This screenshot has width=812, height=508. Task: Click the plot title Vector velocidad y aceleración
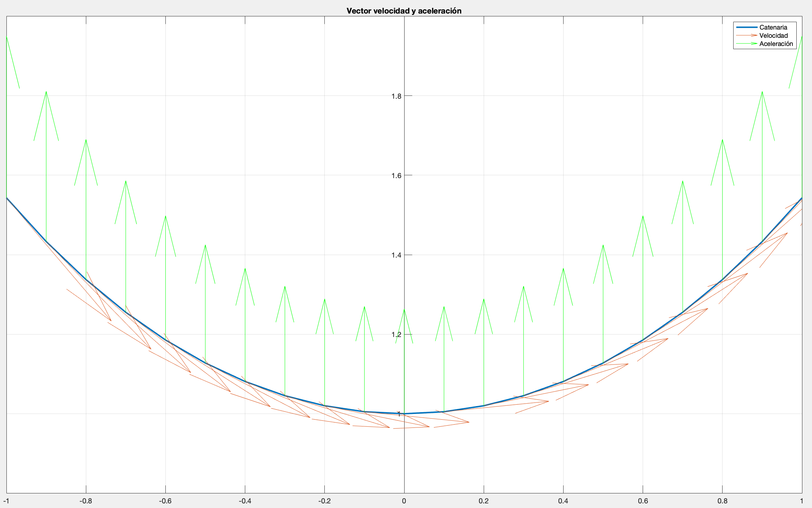click(x=404, y=11)
